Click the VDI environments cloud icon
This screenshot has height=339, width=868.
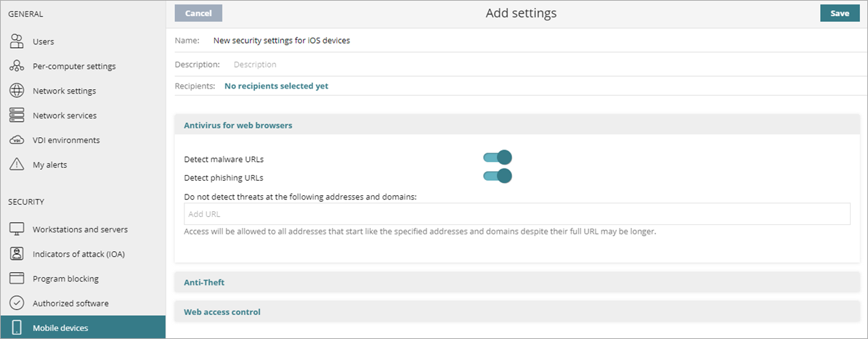[x=17, y=140]
